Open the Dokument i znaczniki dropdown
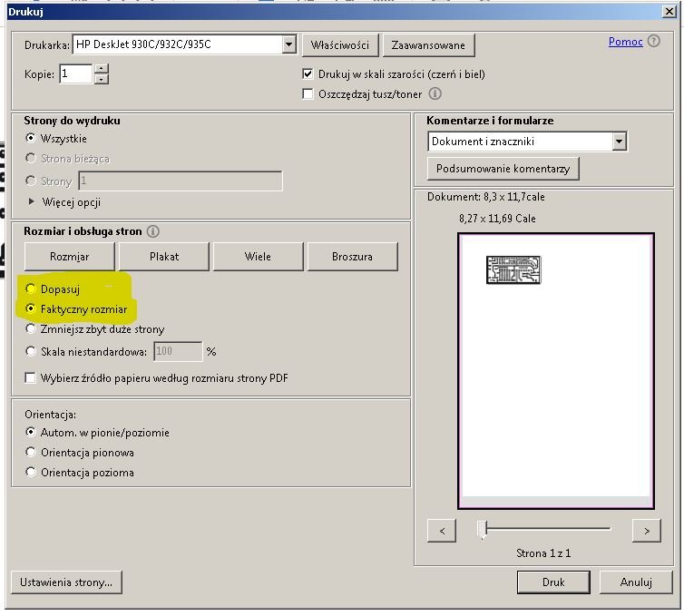Viewport: 684px width, 616px height. point(619,142)
